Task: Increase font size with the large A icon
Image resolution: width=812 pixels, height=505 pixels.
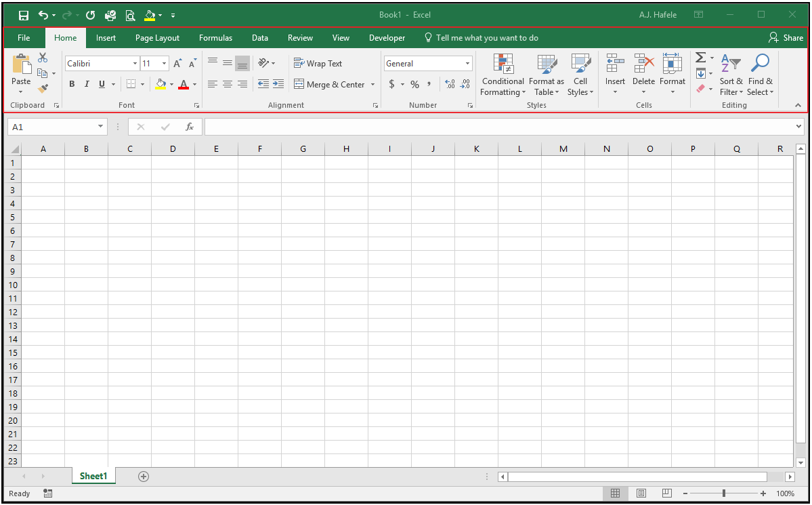Action: 177,63
